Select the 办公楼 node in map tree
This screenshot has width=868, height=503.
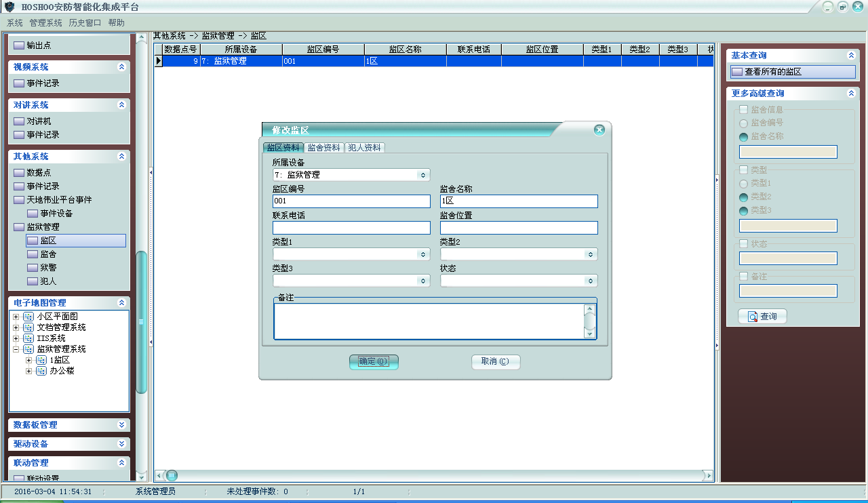coord(62,371)
